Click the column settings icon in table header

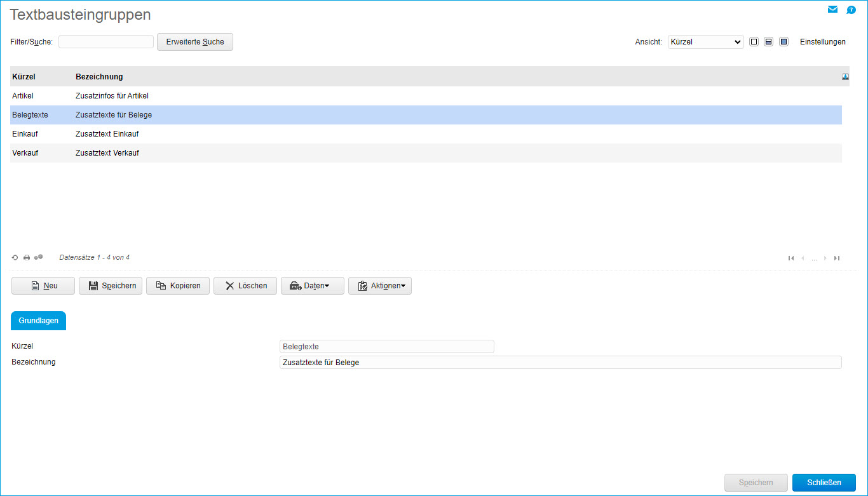click(846, 76)
